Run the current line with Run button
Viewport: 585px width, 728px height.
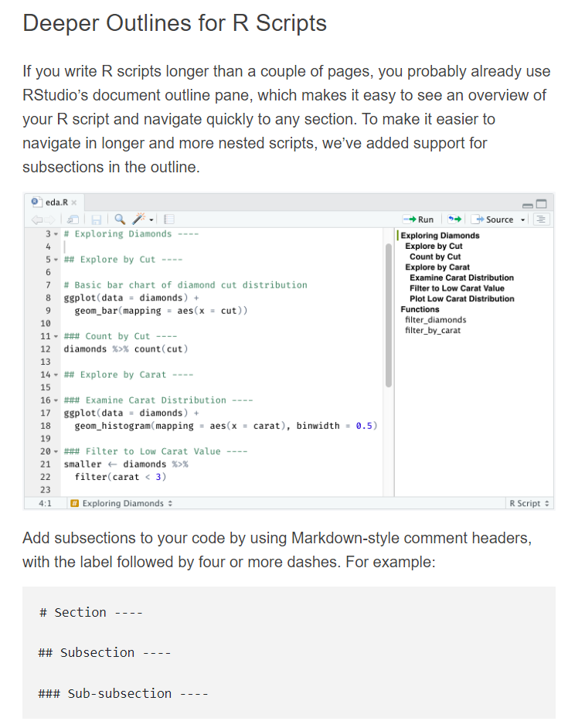418,219
